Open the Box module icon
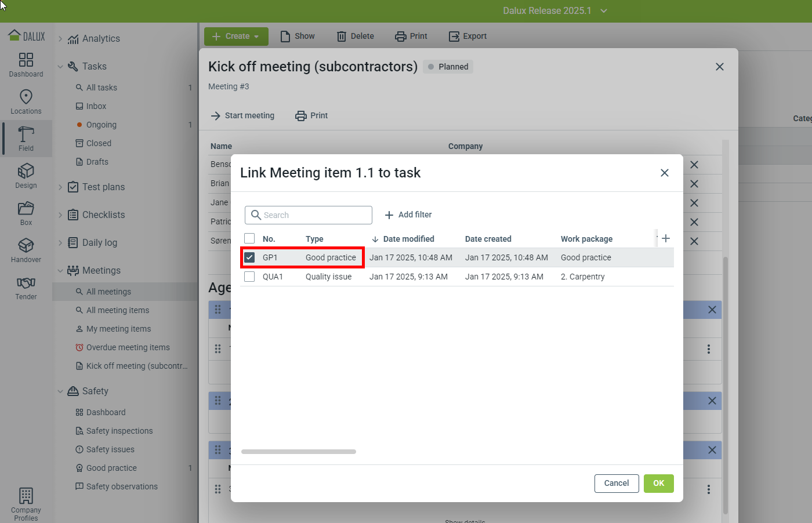Screen dimensions: 812x523 click(x=26, y=213)
